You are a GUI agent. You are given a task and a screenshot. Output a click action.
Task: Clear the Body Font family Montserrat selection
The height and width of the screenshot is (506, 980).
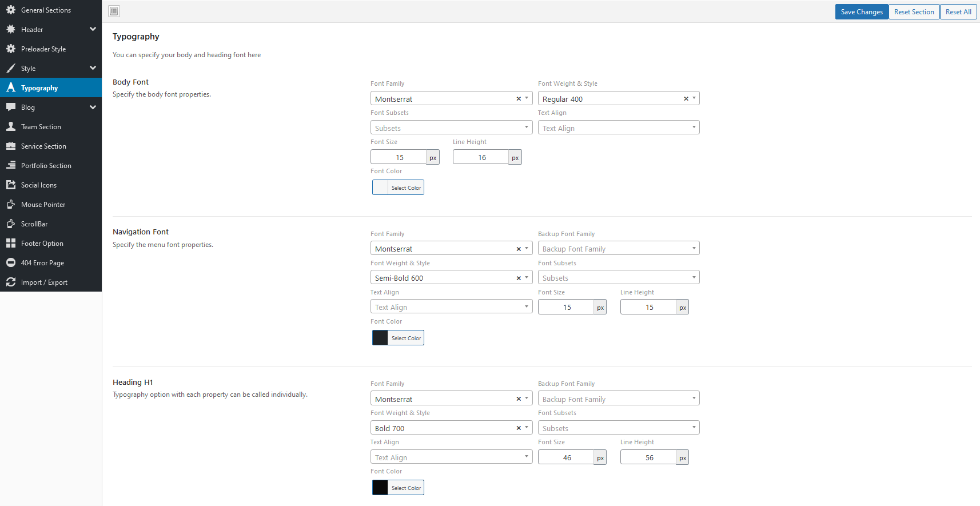[519, 99]
